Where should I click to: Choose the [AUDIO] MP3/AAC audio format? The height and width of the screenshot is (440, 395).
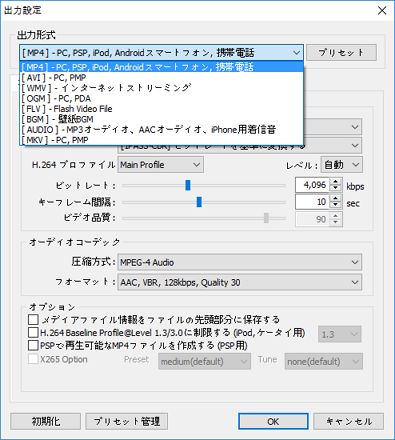click(162, 129)
